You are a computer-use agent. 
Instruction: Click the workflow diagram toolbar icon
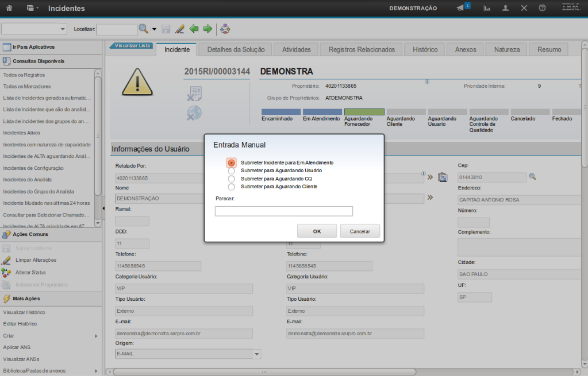[x=225, y=29]
